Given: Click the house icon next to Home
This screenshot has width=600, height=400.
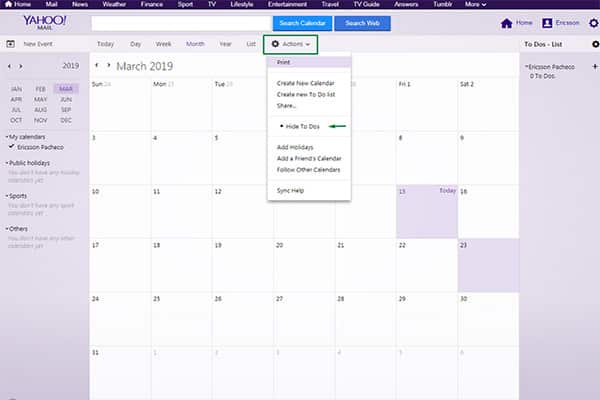Looking at the screenshot, I should click(x=506, y=24).
